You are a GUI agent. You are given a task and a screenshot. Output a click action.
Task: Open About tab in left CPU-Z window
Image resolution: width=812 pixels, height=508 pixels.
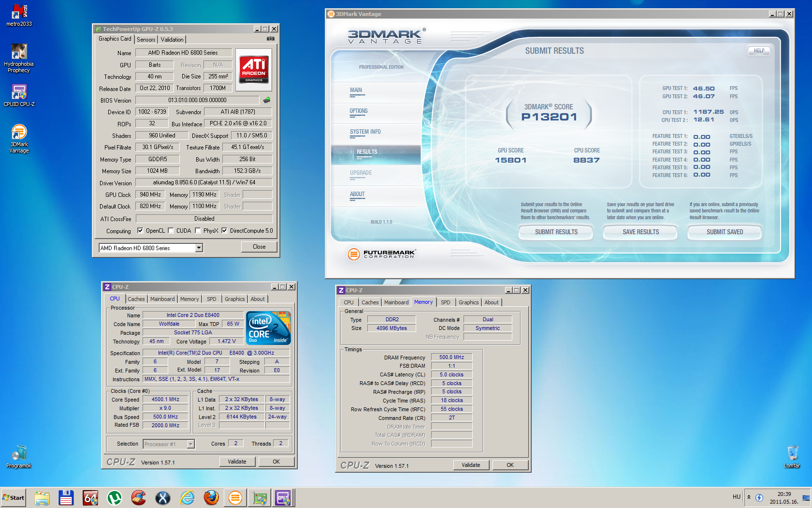coord(258,299)
